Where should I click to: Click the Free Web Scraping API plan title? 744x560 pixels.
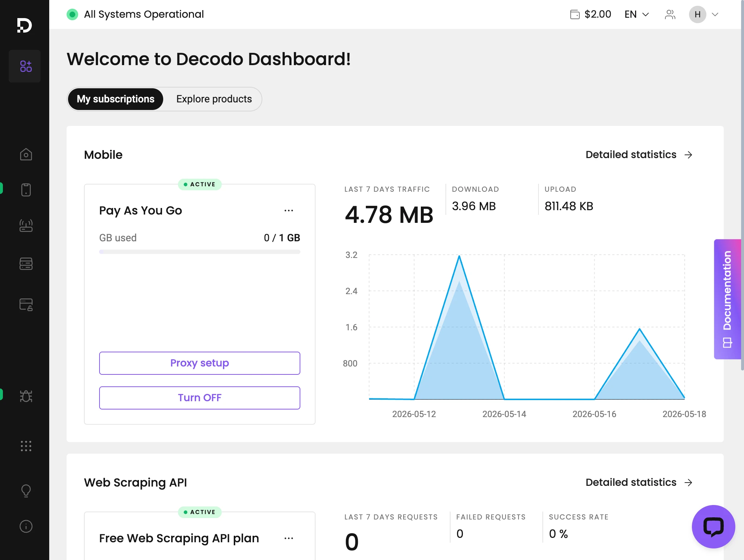click(179, 538)
